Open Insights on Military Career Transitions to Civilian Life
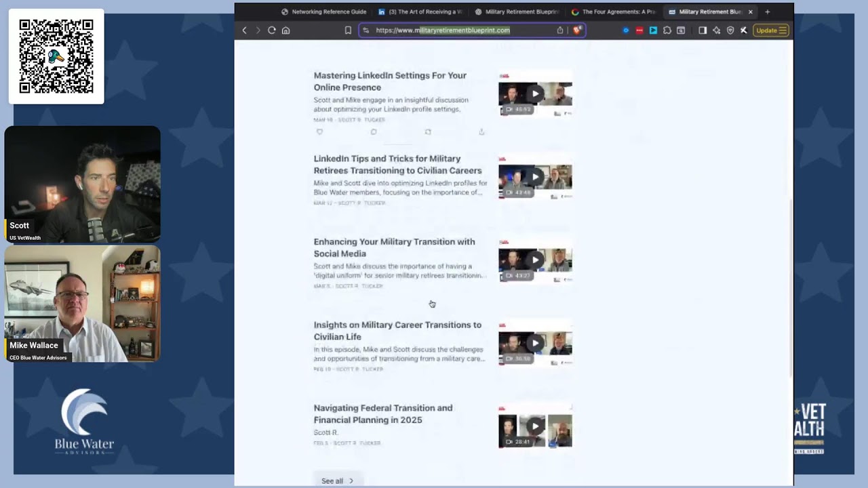The image size is (868, 488). point(397,331)
